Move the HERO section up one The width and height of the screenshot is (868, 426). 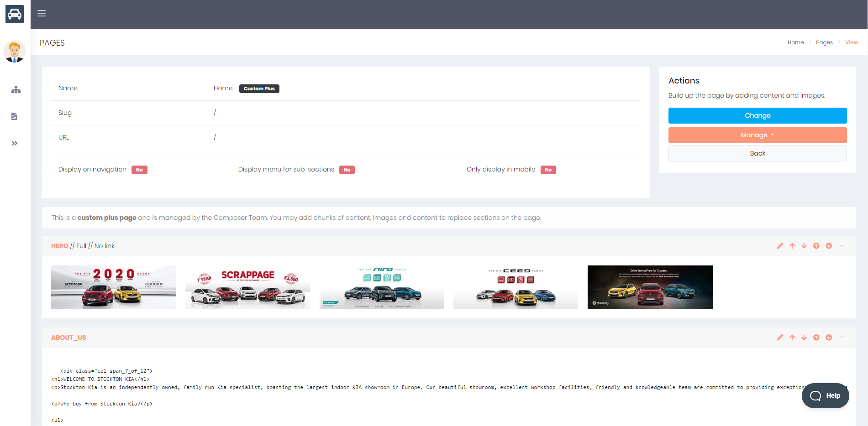(792, 246)
